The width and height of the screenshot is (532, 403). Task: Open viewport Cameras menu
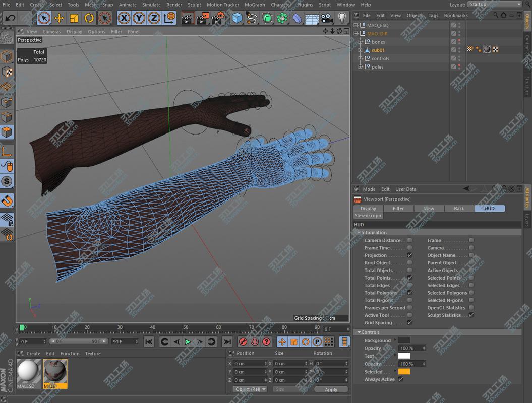click(51, 32)
